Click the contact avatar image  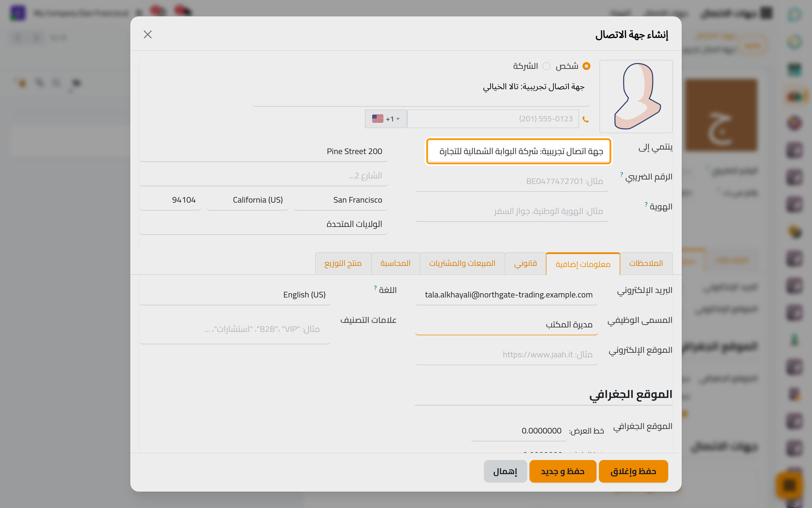click(636, 97)
